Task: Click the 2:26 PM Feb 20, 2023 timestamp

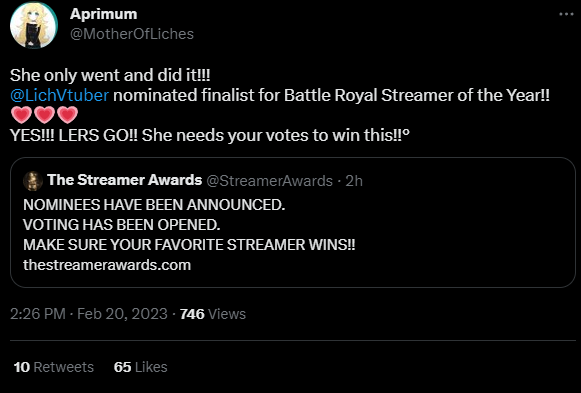Action: tap(89, 314)
